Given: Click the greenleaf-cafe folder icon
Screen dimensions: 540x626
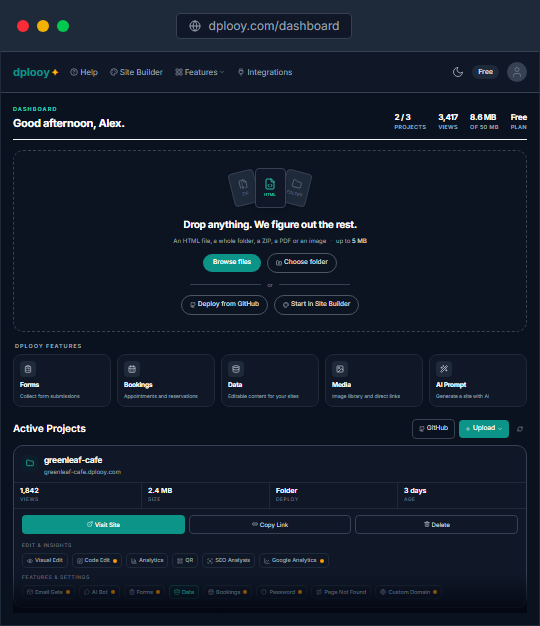Looking at the screenshot, I should click(30, 463).
